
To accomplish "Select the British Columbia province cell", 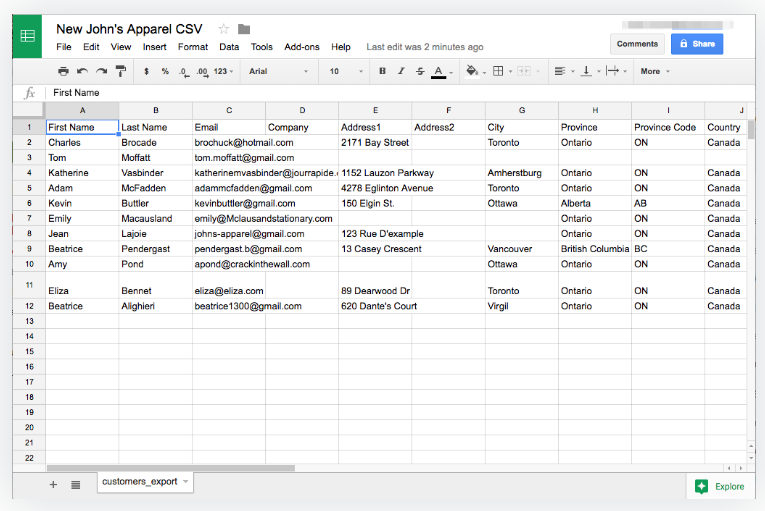I will (595, 249).
